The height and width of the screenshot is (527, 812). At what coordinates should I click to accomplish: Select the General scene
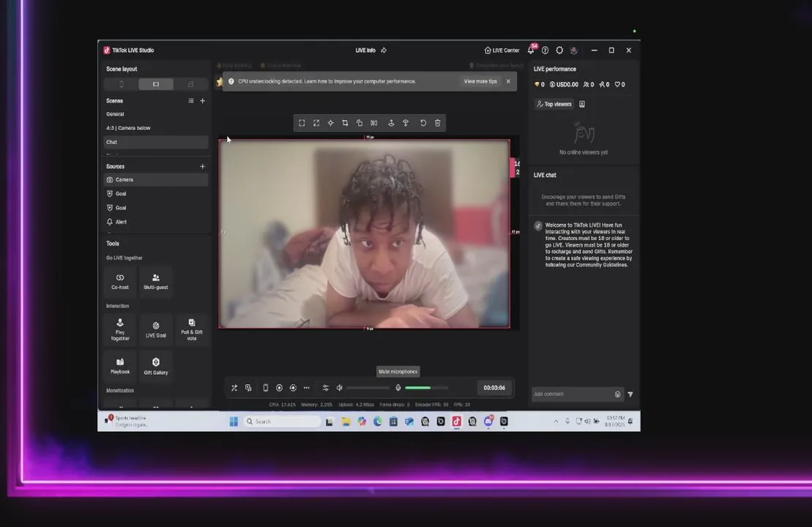[x=156, y=114]
